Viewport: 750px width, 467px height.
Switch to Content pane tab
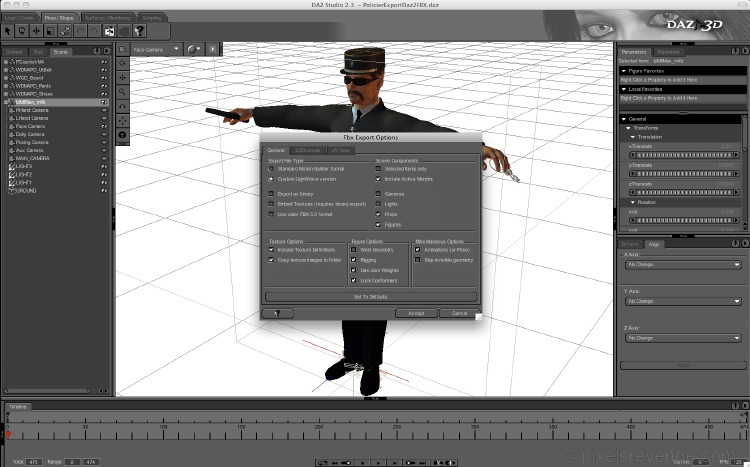[x=14, y=52]
